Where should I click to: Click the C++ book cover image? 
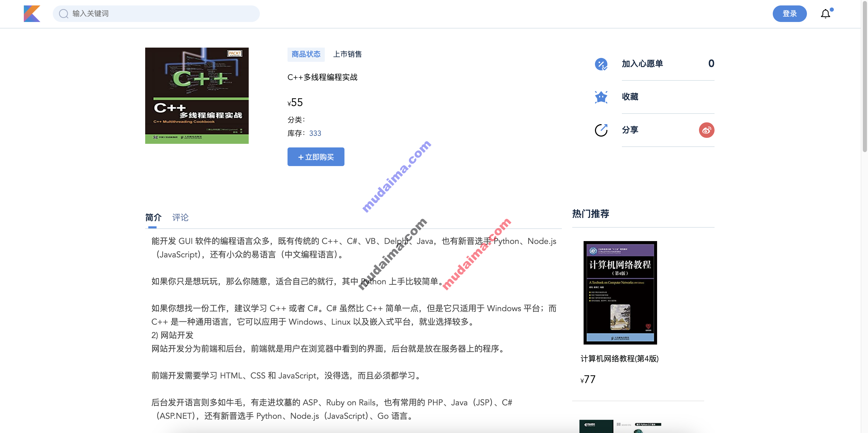coord(197,96)
